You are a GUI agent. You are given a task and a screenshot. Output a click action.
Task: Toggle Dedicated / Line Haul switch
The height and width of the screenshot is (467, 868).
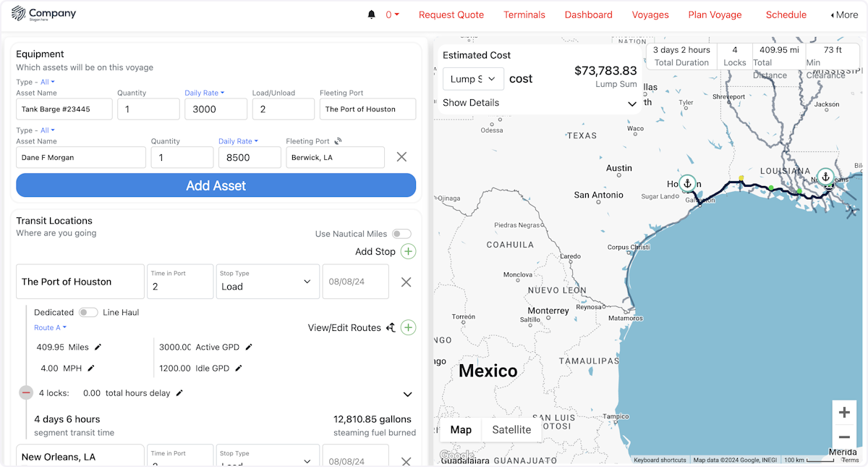tap(88, 312)
